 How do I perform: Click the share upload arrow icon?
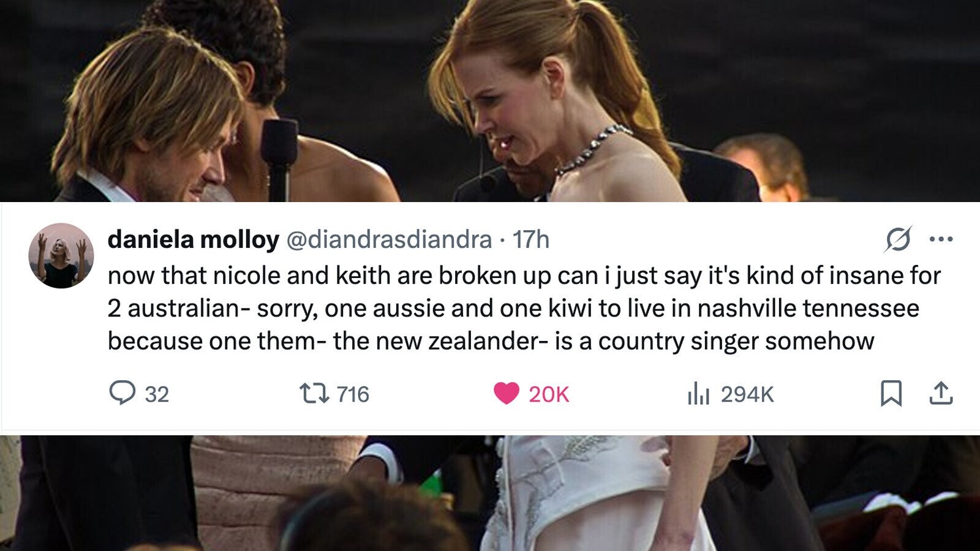click(941, 394)
